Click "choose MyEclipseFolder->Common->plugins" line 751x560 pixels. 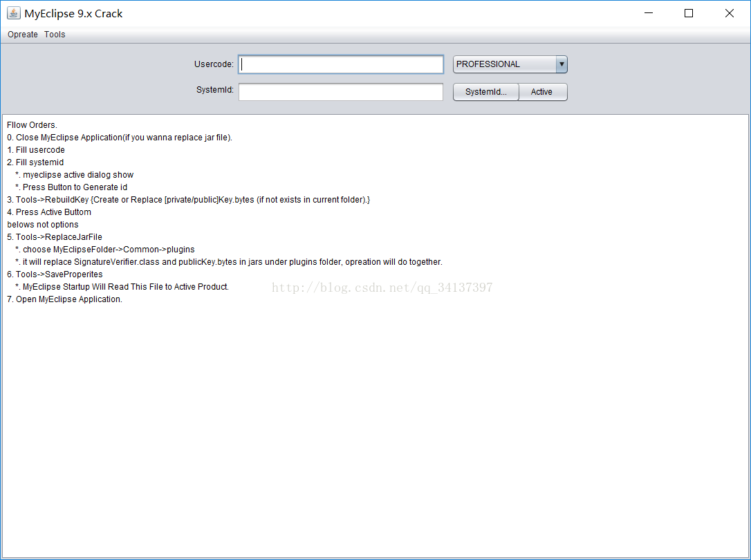click(105, 250)
